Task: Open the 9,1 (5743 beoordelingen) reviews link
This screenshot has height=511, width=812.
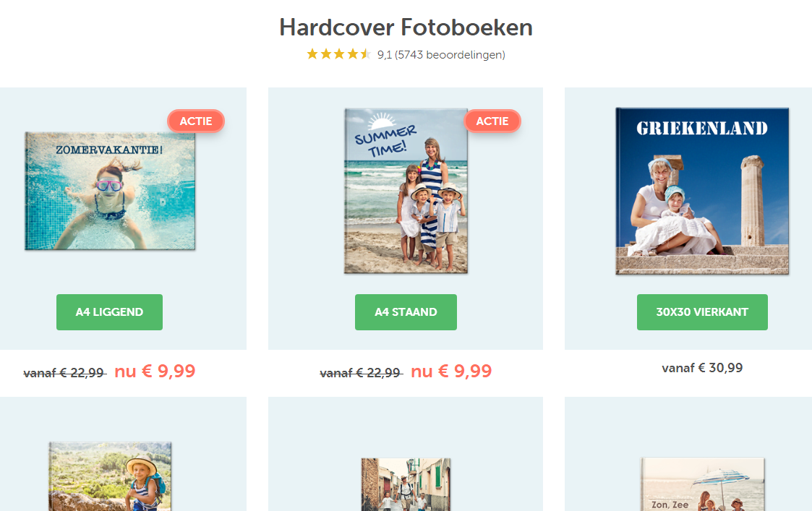Action: point(441,55)
